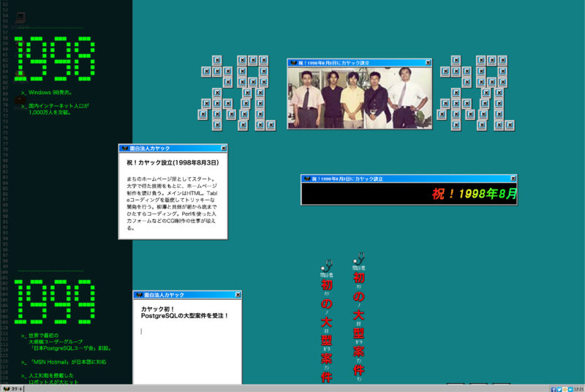Image resolution: width=585 pixels, height=392 pixels.
Task: Close the group photo window
Action: [x=428, y=63]
